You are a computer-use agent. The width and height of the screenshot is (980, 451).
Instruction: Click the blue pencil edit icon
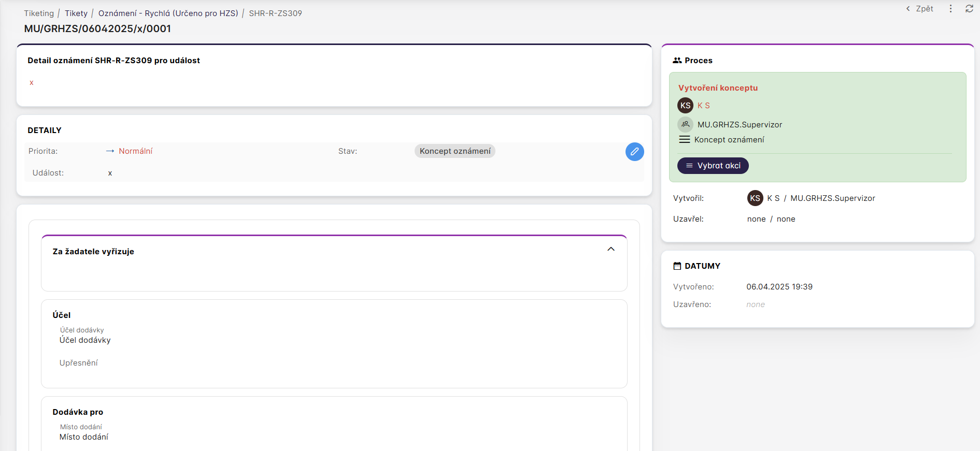(634, 152)
